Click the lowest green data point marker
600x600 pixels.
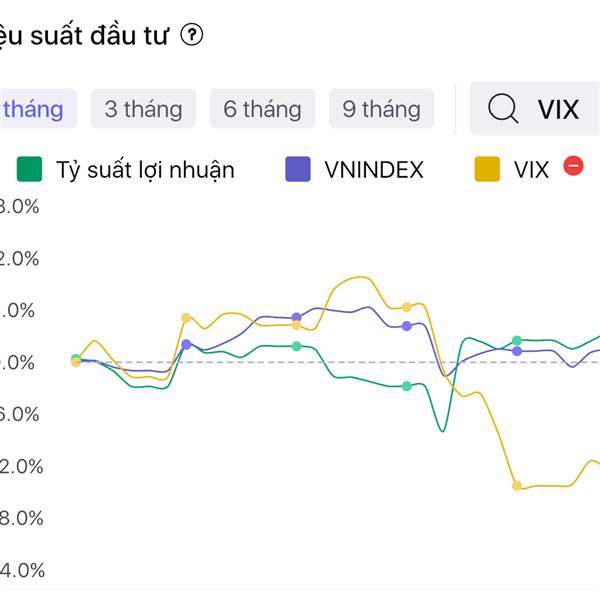coord(407,386)
